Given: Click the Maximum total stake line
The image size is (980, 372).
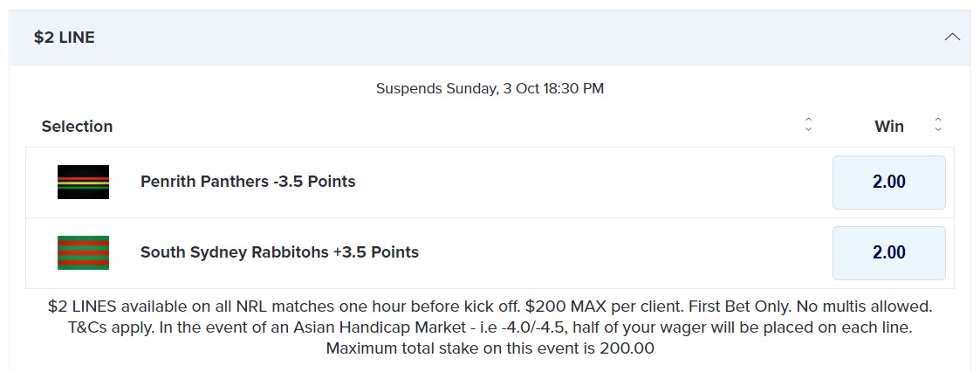Looking at the screenshot, I should pyautogui.click(x=490, y=348).
